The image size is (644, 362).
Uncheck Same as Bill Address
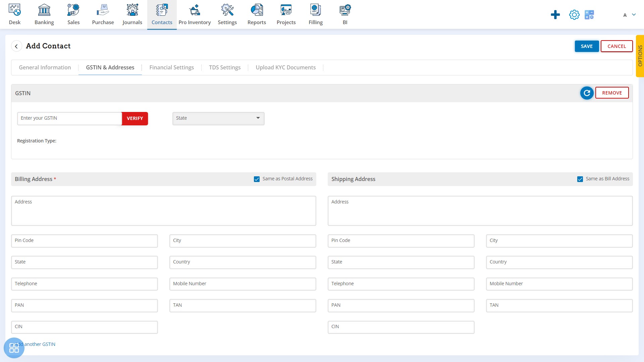coord(580,179)
